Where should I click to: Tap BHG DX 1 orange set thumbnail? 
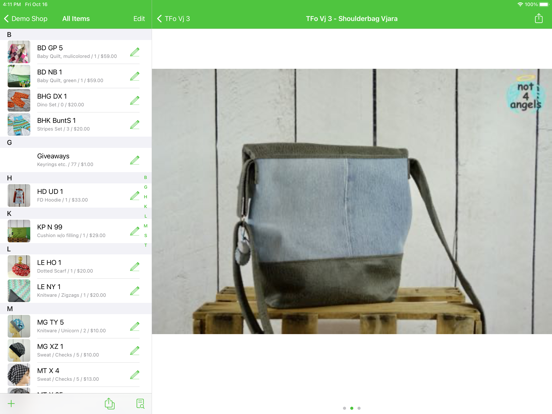click(19, 101)
